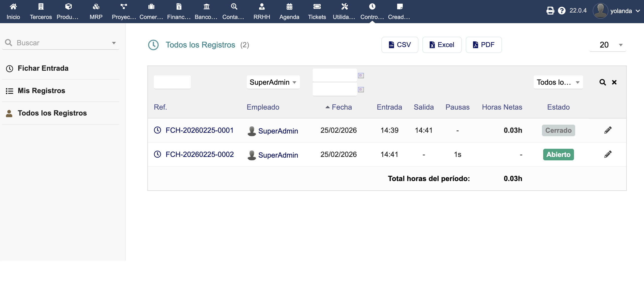This screenshot has width=644, height=301.
Task: Expand the 20 rows-per-page selector
Action: [x=608, y=45]
